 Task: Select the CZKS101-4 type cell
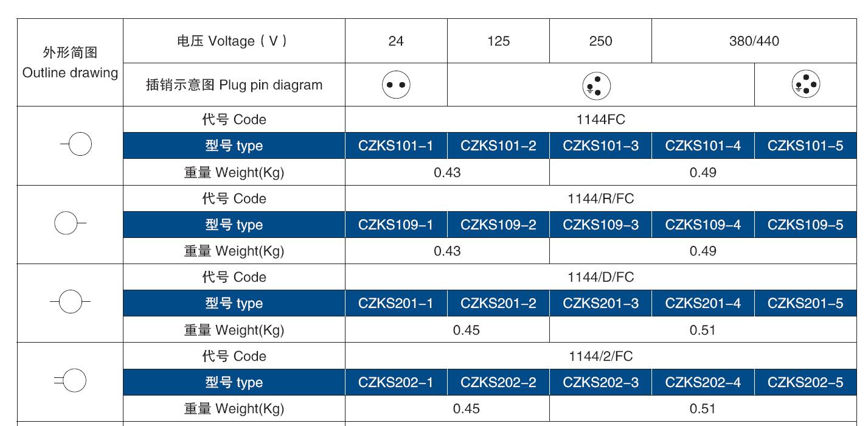point(703,146)
